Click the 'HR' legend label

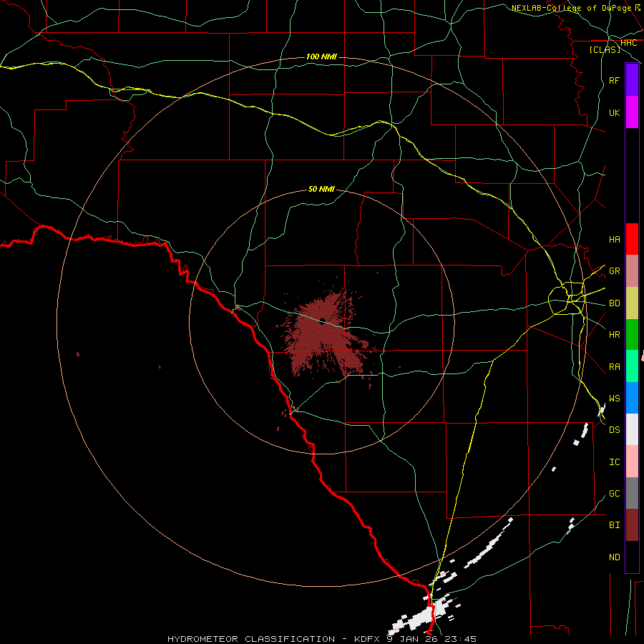pyautogui.click(x=614, y=335)
